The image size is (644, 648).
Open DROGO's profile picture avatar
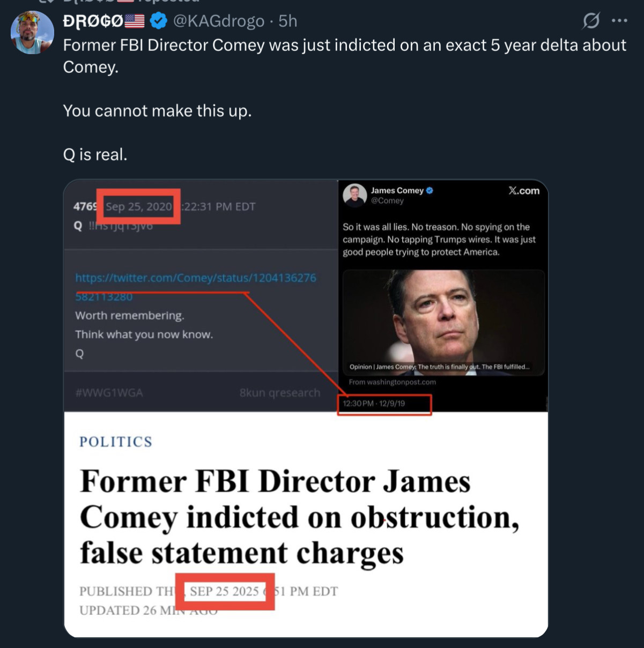click(32, 33)
